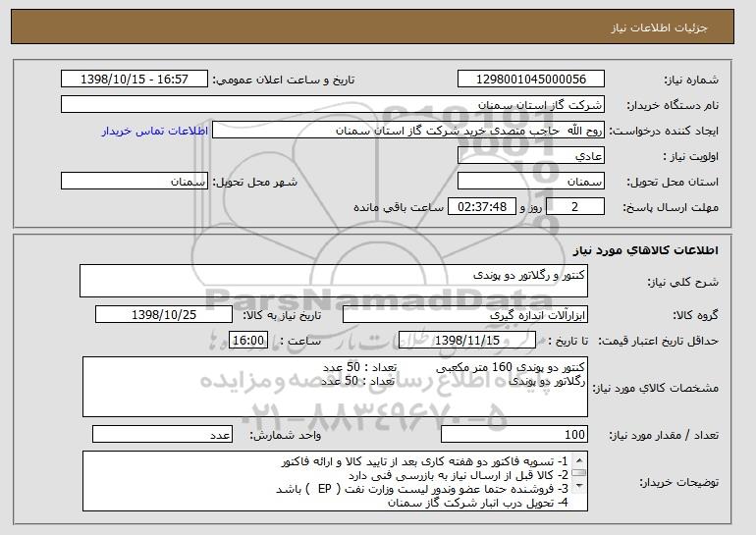
Task: Select the goods group field ابزارآلات اندازه گیری
Action: 465,315
